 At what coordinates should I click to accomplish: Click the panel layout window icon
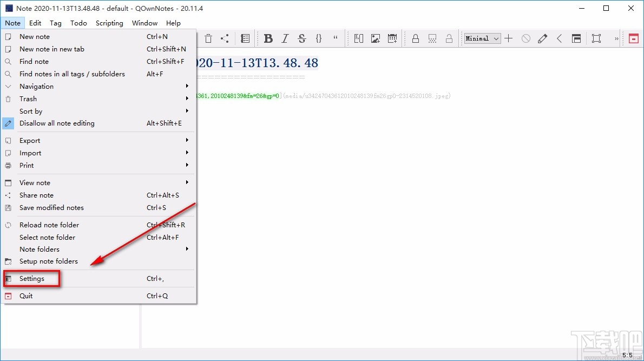pyautogui.click(x=576, y=38)
